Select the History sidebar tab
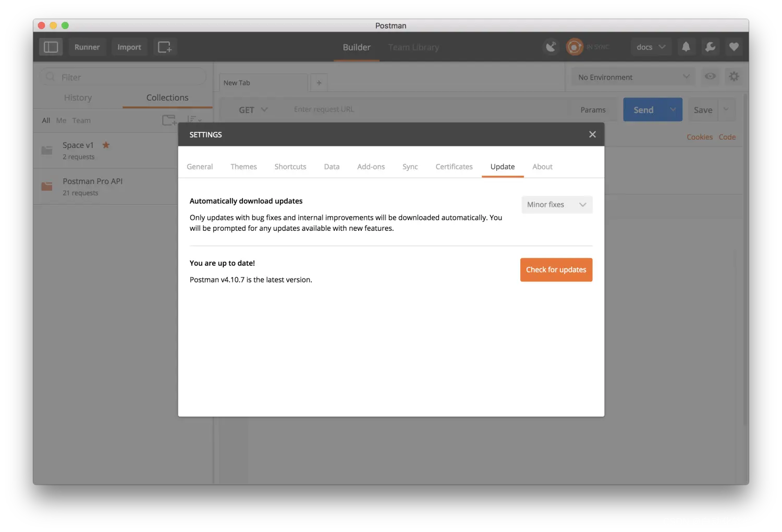This screenshot has width=782, height=532. pyautogui.click(x=78, y=97)
